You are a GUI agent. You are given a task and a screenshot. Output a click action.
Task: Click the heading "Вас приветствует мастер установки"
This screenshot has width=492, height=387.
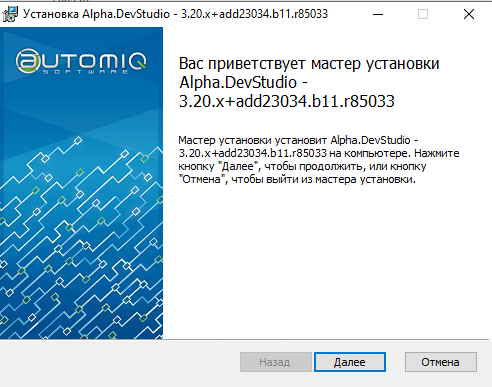pyautogui.click(x=309, y=63)
